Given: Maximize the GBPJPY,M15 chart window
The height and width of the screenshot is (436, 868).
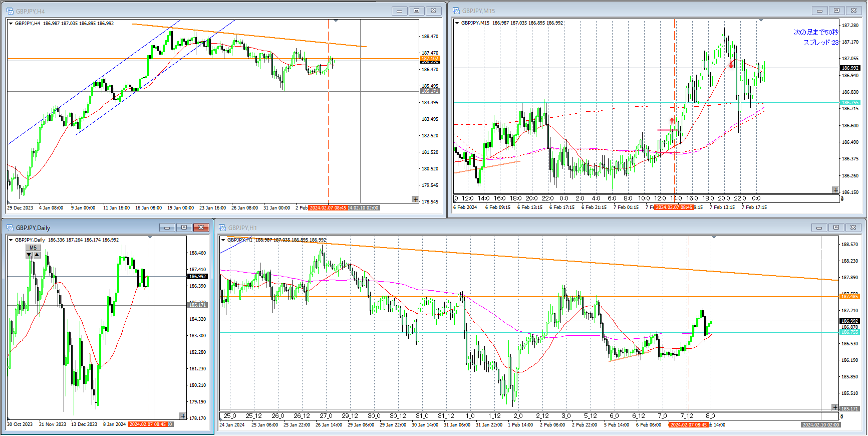Looking at the screenshot, I should 837,11.
